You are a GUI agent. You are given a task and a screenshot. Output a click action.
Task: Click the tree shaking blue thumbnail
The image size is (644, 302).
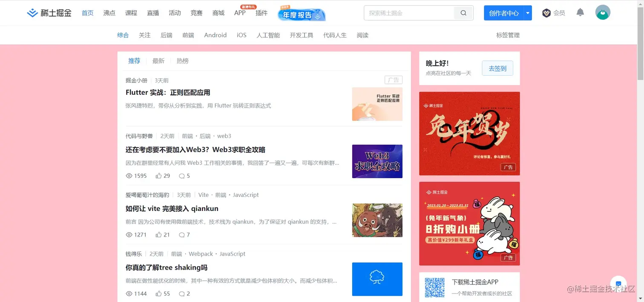(x=377, y=279)
